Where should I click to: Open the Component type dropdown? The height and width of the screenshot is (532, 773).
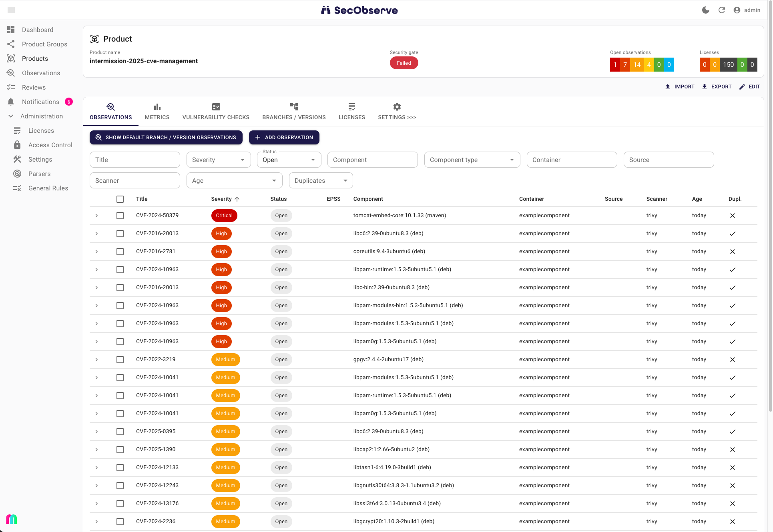[472, 160]
